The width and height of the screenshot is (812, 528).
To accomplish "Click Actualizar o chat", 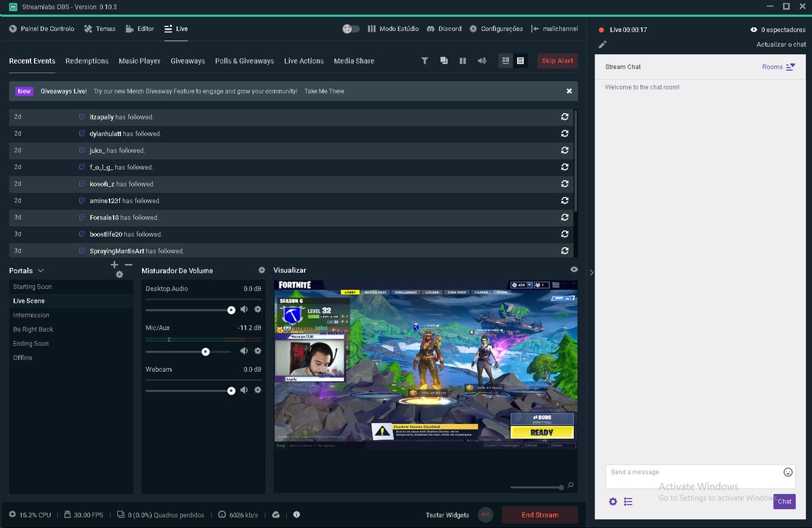I will (x=781, y=45).
